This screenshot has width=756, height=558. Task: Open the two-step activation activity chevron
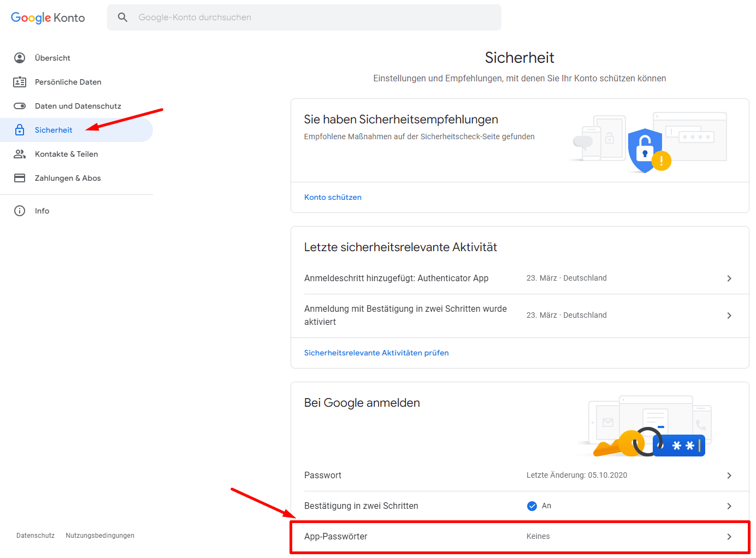729,316
